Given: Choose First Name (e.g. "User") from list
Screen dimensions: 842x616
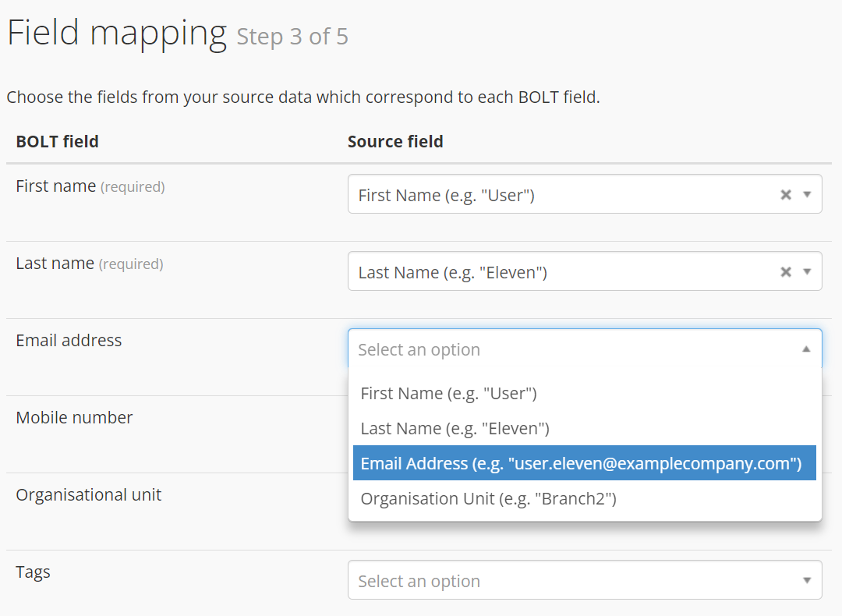Looking at the screenshot, I should (584, 393).
